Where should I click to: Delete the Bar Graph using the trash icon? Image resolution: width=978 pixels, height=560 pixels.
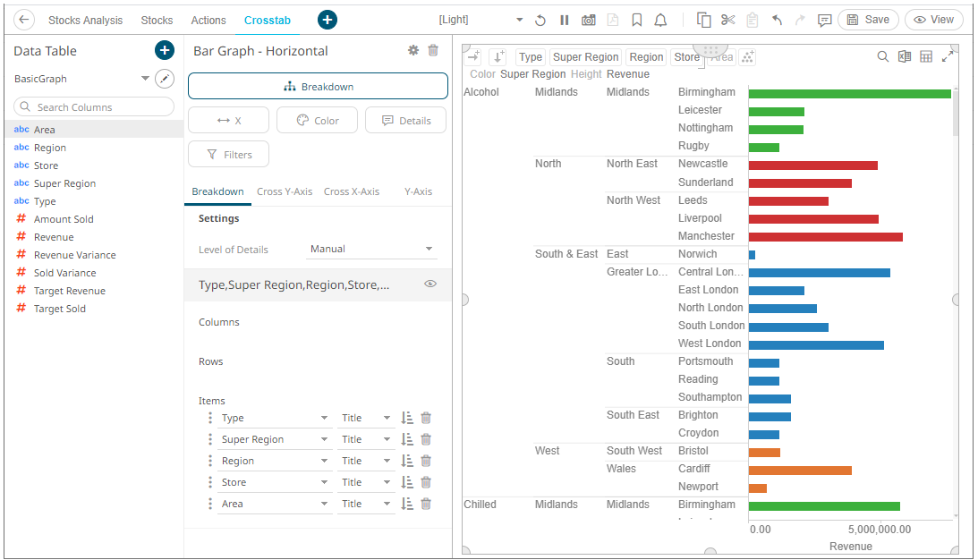click(x=433, y=50)
